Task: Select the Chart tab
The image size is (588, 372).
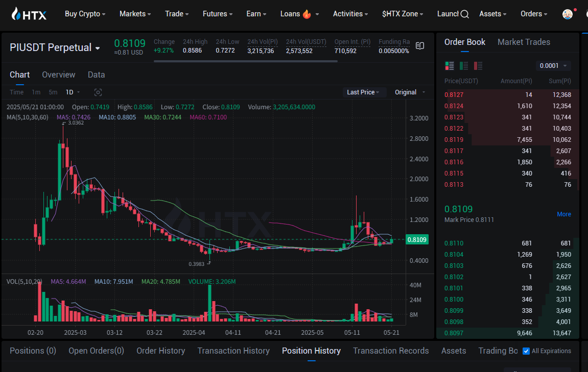Action: (x=19, y=75)
